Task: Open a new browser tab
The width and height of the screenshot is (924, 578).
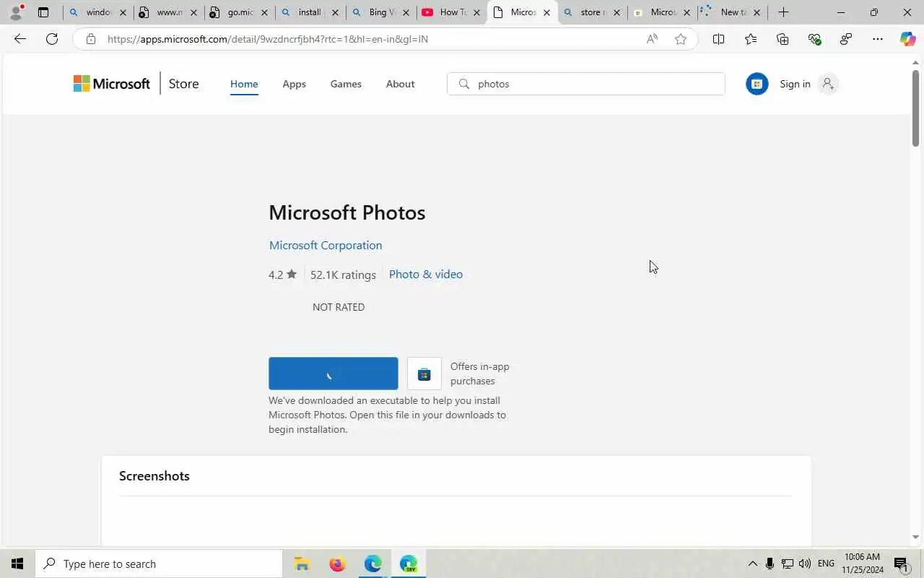Action: click(783, 12)
